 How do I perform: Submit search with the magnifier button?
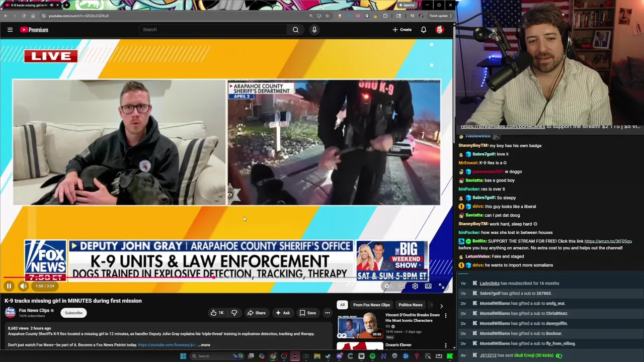tap(295, 30)
